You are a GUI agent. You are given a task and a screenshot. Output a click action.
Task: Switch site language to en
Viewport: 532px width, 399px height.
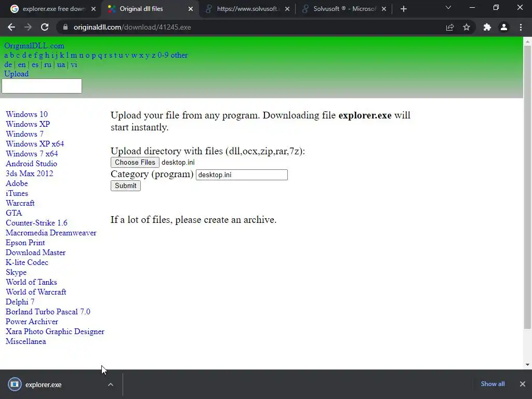pos(22,64)
